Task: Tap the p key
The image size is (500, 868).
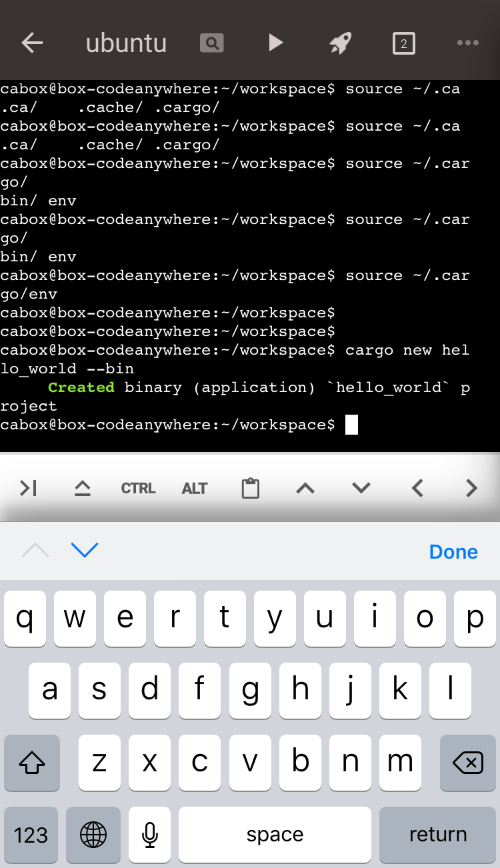Action: (475, 618)
